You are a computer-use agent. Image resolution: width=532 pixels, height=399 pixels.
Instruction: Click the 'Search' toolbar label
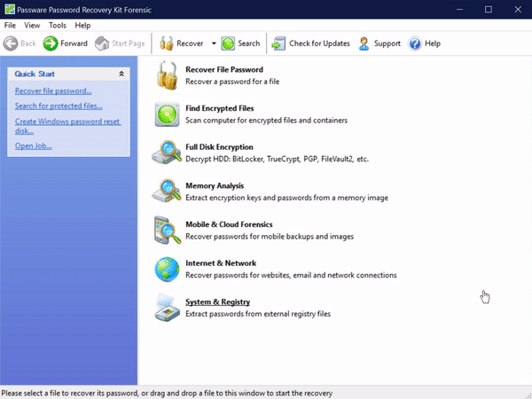pyautogui.click(x=248, y=43)
